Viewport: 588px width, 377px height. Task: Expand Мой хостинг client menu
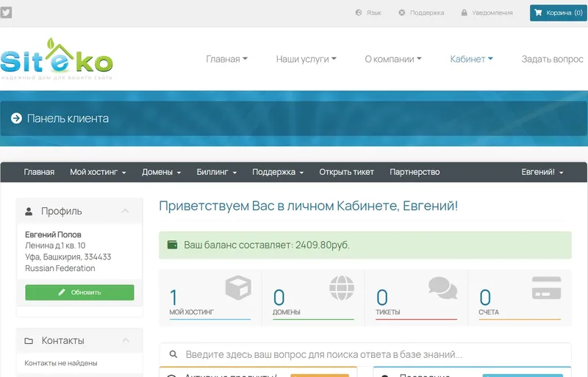pos(98,172)
